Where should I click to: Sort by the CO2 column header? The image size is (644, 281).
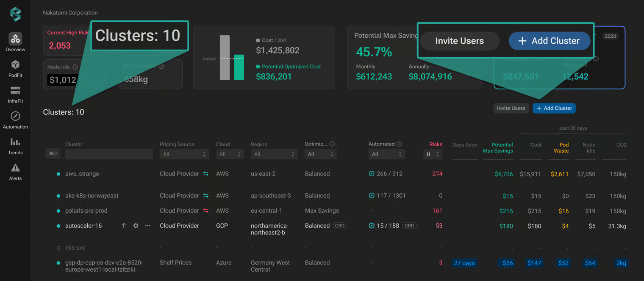[622, 145]
